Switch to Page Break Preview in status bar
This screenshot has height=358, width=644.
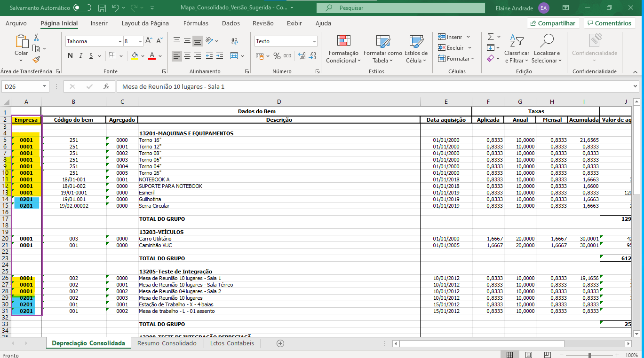548,355
